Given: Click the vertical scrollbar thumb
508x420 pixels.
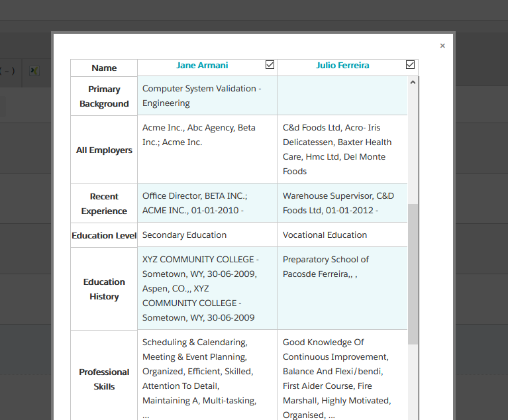Looking at the screenshot, I should tap(413, 273).
